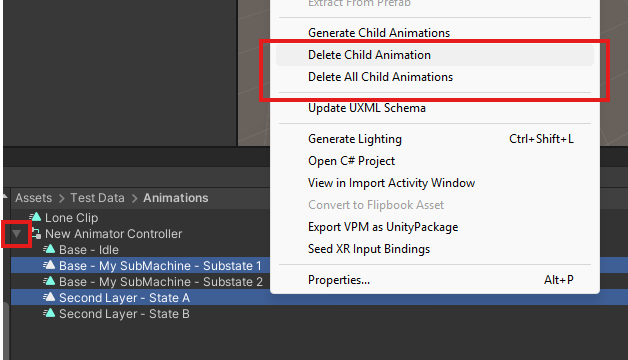The image size is (628, 360).
Task: Select Seed XR Input Bindings entry
Action: click(435, 249)
